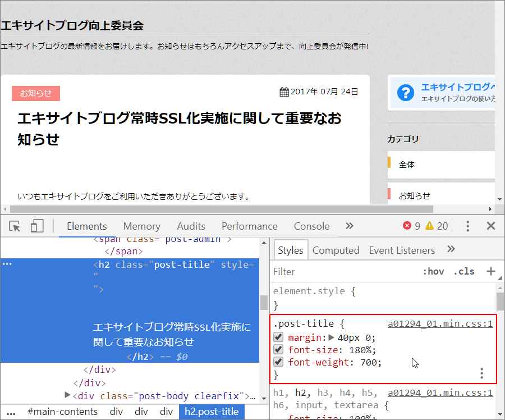Screen dimensions: 505x420
Task: Select the h2.post-title breadcrumb
Action: tap(212, 412)
